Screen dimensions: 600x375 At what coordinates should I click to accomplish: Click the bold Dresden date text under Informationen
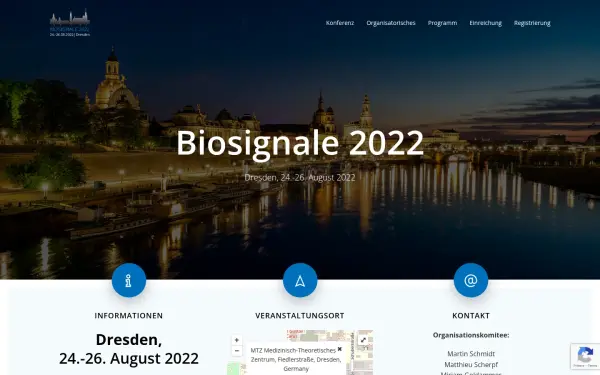point(129,349)
